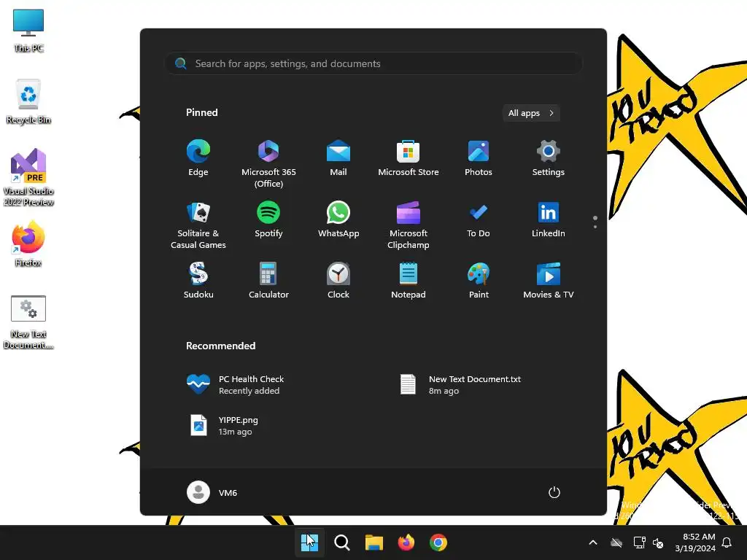Select the Firefox desktop shortcut
Viewport: 747px width, 560px height.
click(28, 244)
